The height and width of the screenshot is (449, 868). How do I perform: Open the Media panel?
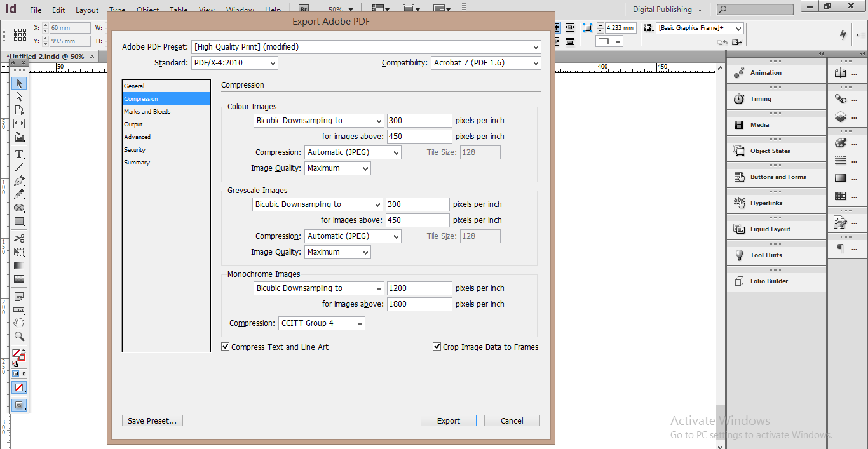pos(776,125)
